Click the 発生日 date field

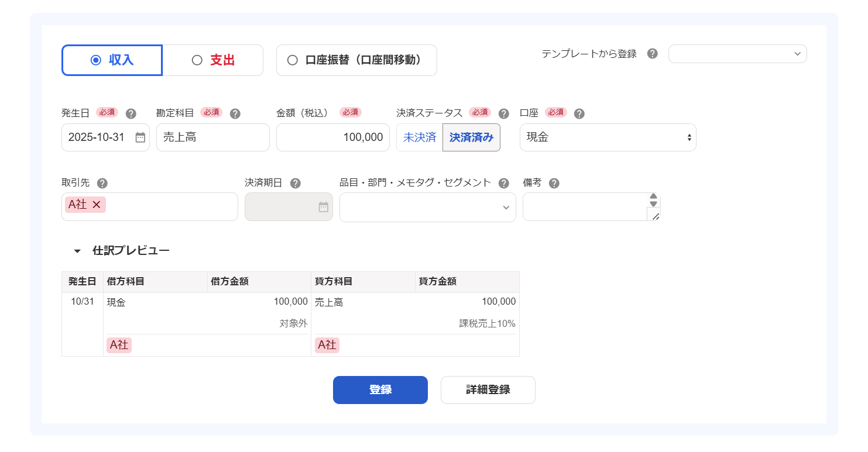[105, 137]
